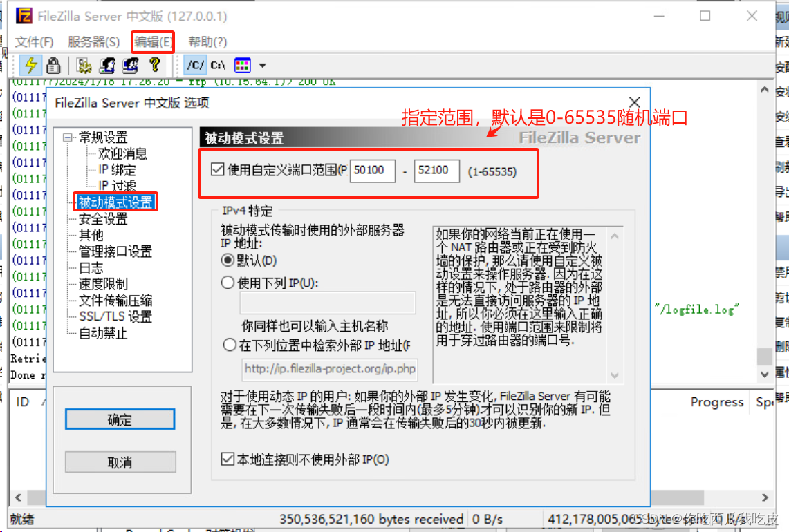Viewport: 789px width, 532px height.
Task: Open the 文件(F) menu
Action: (34, 41)
